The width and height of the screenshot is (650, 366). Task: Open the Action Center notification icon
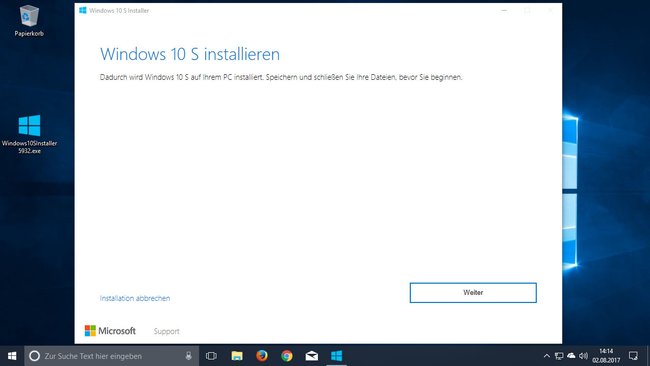[x=633, y=356]
